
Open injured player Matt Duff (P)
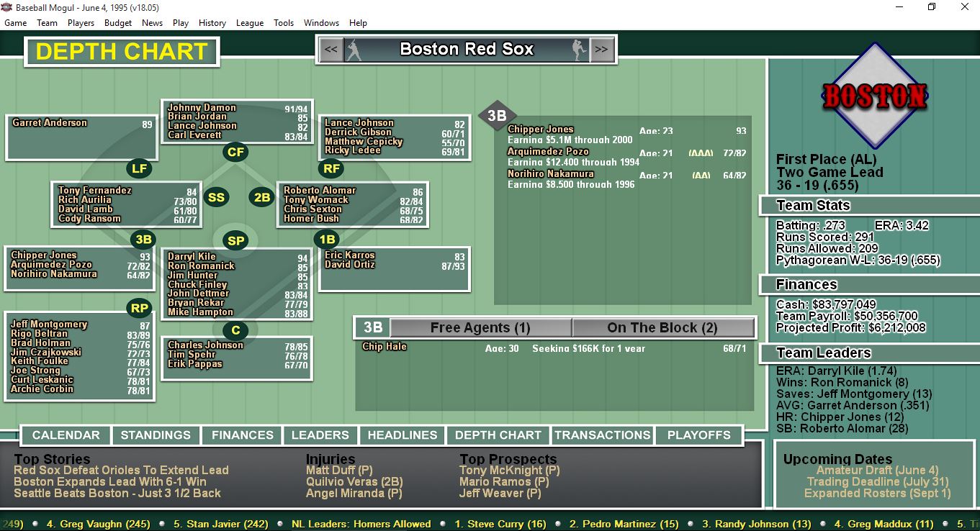(339, 471)
